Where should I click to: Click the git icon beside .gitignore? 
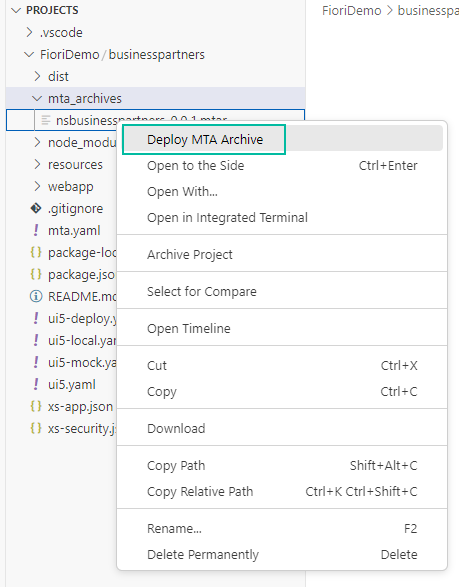pyautogui.click(x=36, y=208)
